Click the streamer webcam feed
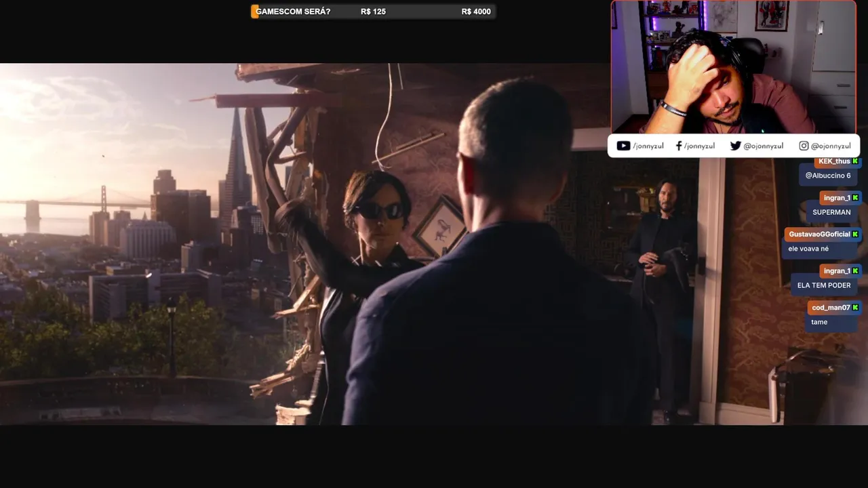This screenshot has height=488, width=868. click(733, 66)
